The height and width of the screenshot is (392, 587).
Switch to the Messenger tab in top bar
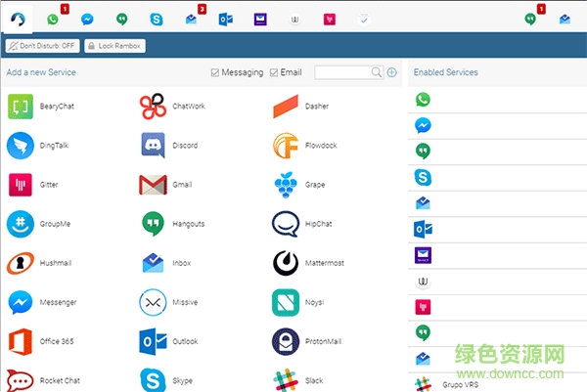(87, 20)
